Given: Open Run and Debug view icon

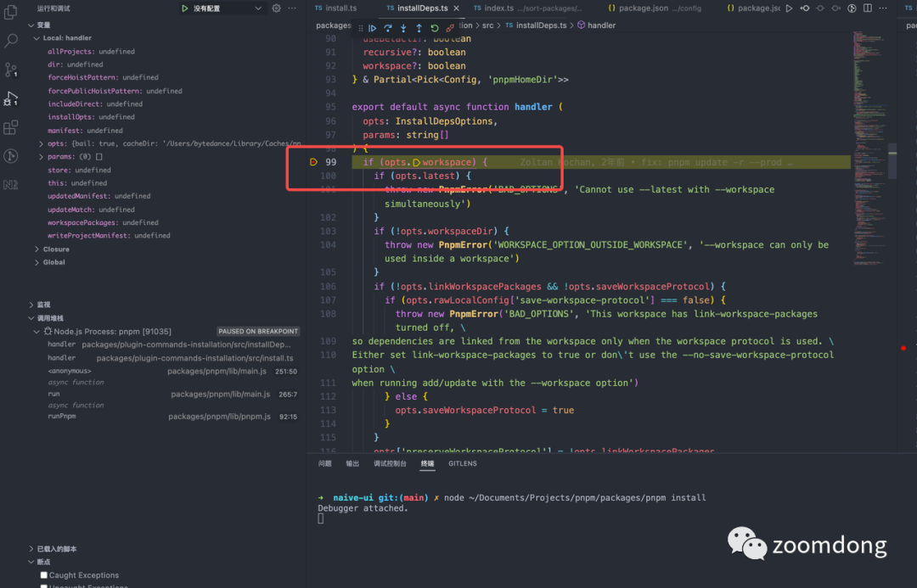Looking at the screenshot, I should pyautogui.click(x=10, y=98).
